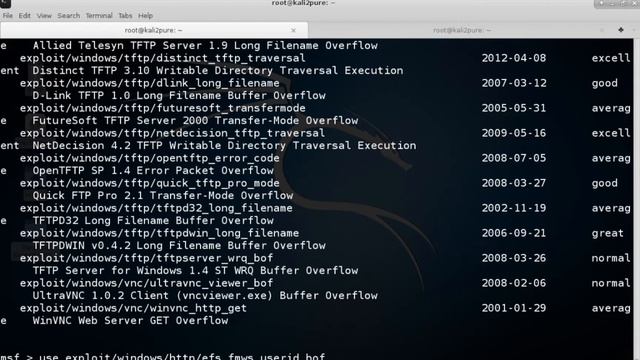Open the Edit menu

pyautogui.click(x=24, y=16)
